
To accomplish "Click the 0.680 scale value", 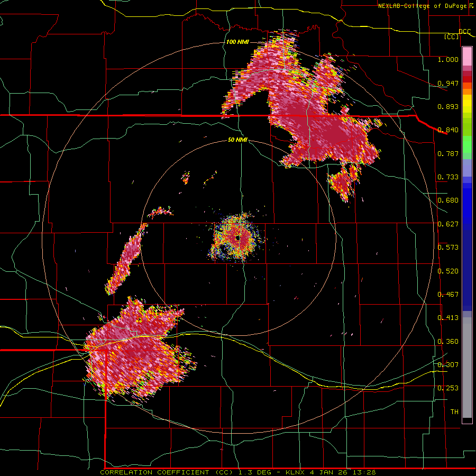I will [x=448, y=200].
